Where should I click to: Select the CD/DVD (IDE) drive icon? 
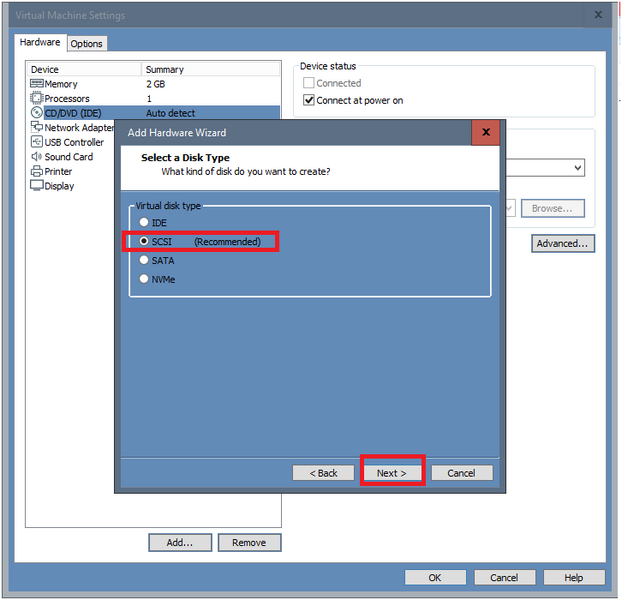pos(37,113)
